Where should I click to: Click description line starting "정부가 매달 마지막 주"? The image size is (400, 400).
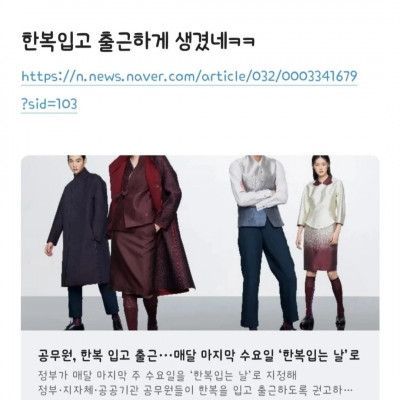(167, 375)
